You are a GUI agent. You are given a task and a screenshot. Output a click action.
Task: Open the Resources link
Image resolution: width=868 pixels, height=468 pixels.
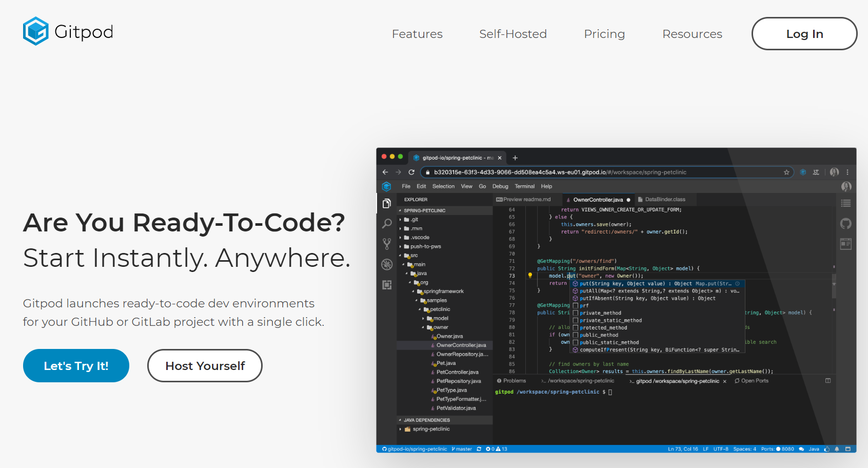point(692,34)
